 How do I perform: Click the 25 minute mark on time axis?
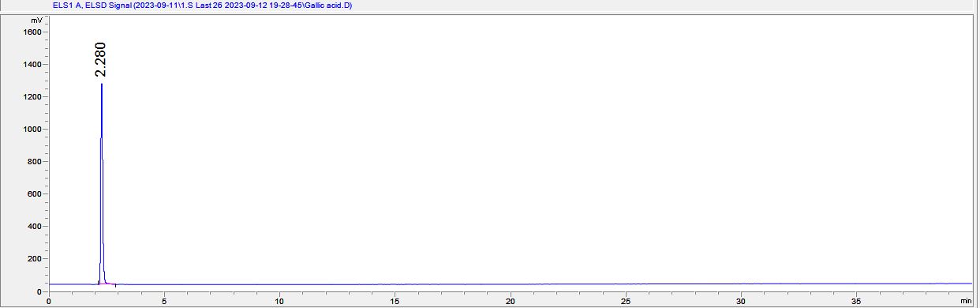click(x=626, y=301)
